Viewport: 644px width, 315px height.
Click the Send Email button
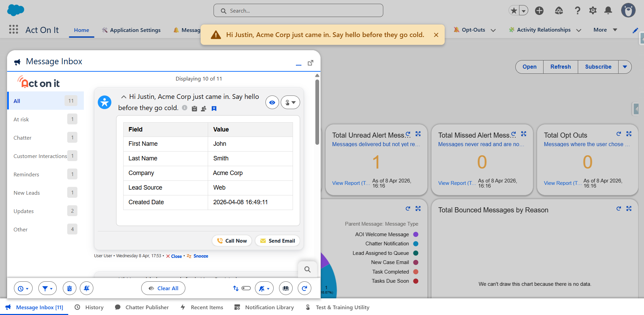277,241
